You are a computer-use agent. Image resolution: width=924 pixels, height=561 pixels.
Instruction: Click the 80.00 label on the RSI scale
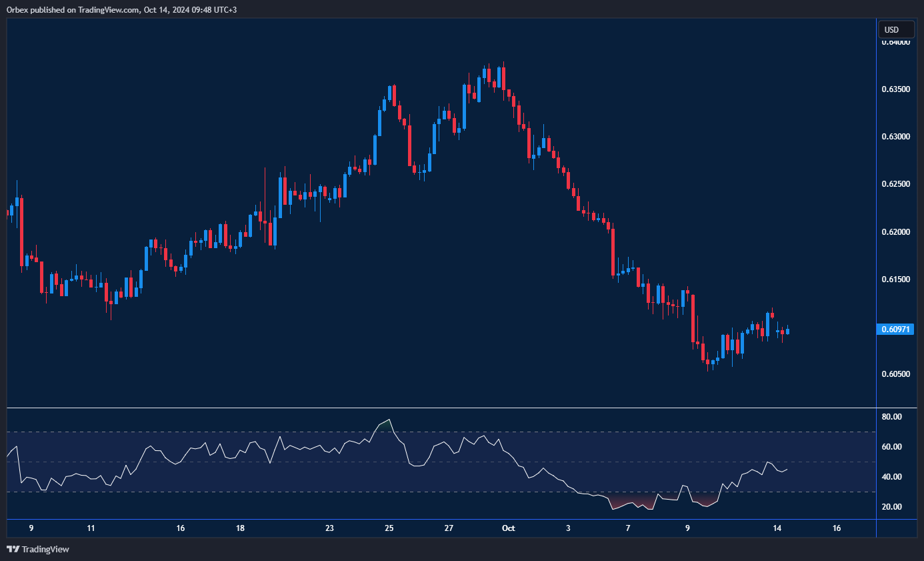(891, 417)
